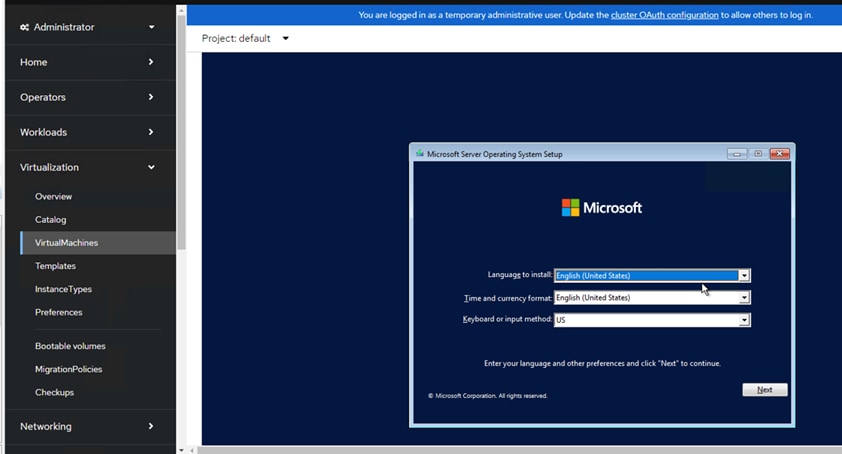Viewport: 842px width, 454px height.
Task: Open Virtualization Overview page
Action: (53, 197)
